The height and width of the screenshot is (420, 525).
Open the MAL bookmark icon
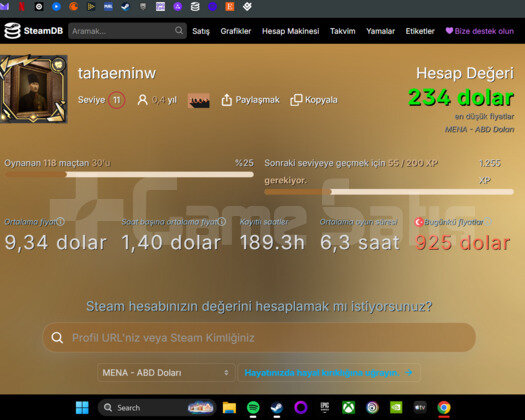pos(108,6)
